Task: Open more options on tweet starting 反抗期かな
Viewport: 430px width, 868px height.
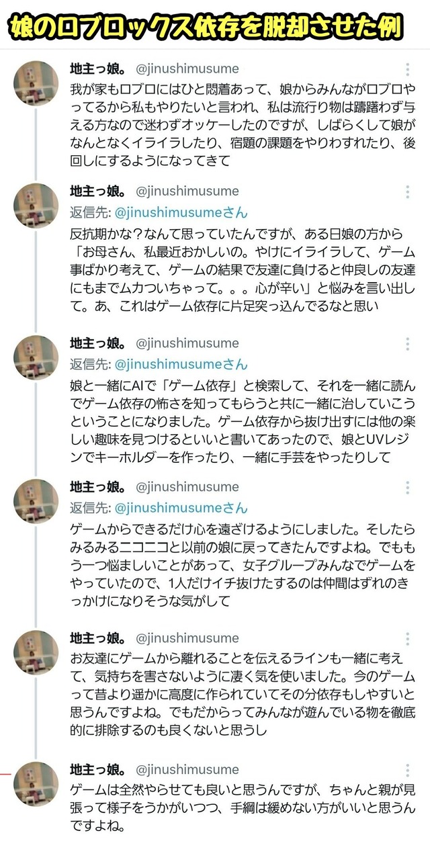Action: coord(407,193)
